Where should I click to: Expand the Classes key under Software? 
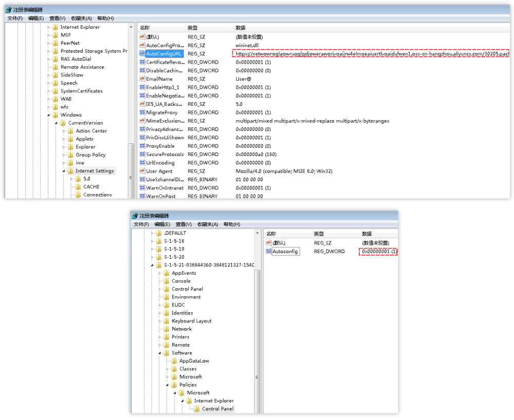tap(168, 369)
